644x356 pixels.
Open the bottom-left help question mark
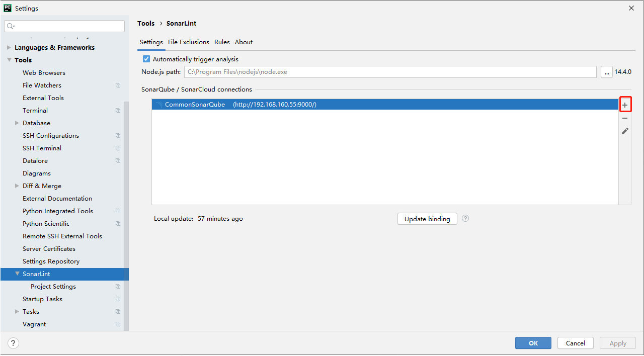pos(14,343)
